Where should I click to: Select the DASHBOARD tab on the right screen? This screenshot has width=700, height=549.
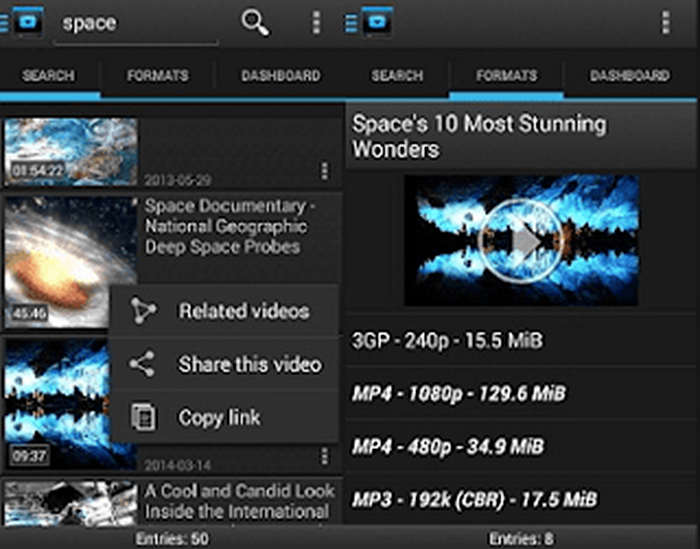coord(630,75)
